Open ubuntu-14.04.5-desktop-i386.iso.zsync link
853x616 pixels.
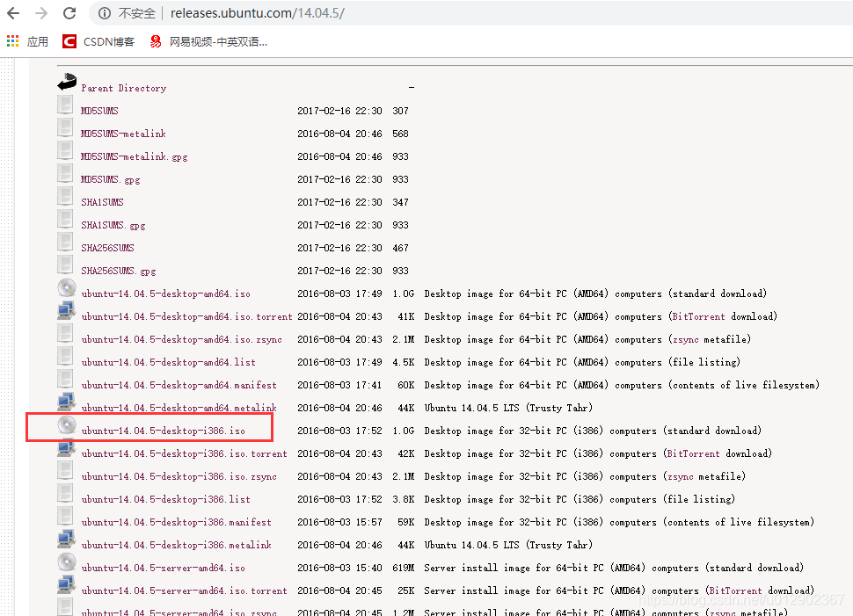[179, 476]
